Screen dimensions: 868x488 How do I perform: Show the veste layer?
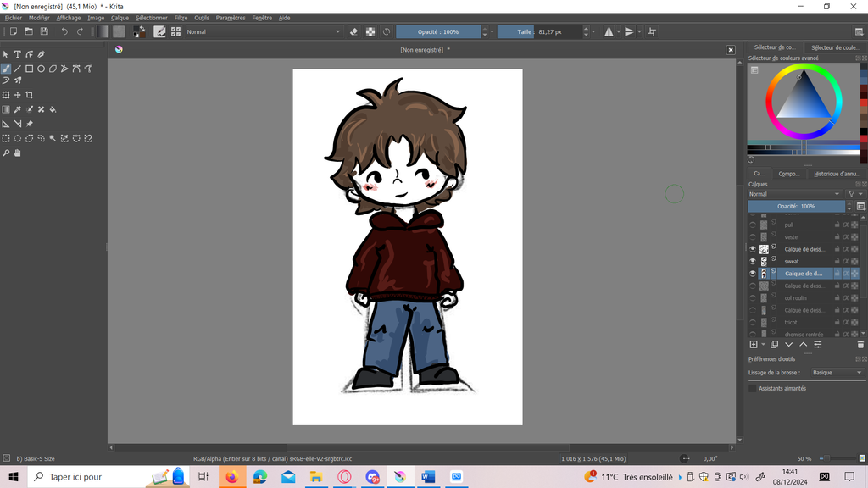(x=753, y=237)
